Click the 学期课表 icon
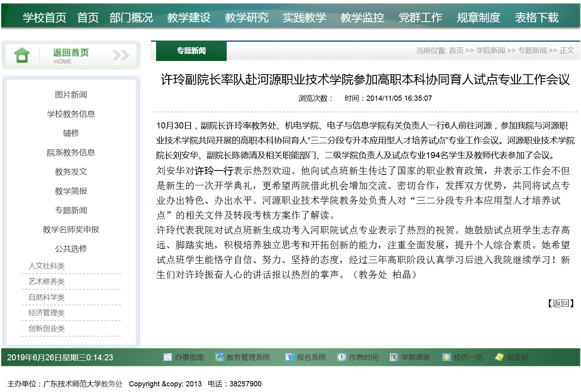 tap(394, 357)
